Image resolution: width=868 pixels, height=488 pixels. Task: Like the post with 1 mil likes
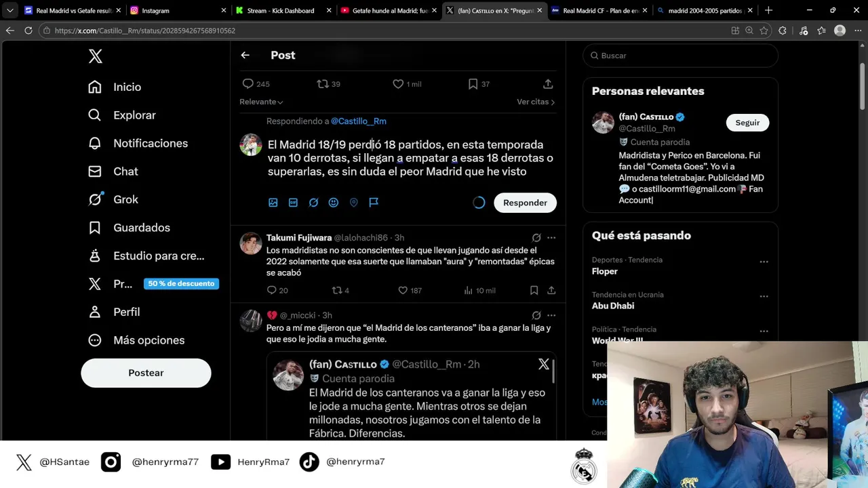tap(407, 84)
